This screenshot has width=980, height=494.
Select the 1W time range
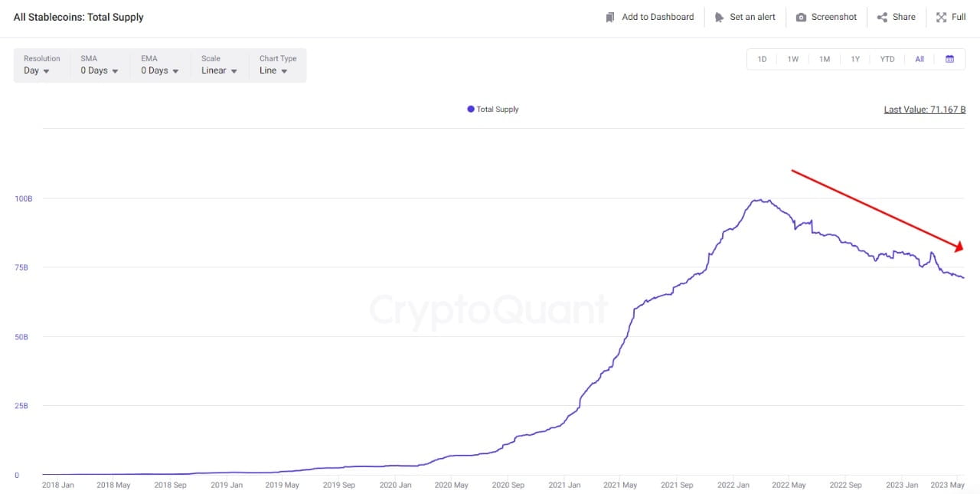click(793, 59)
